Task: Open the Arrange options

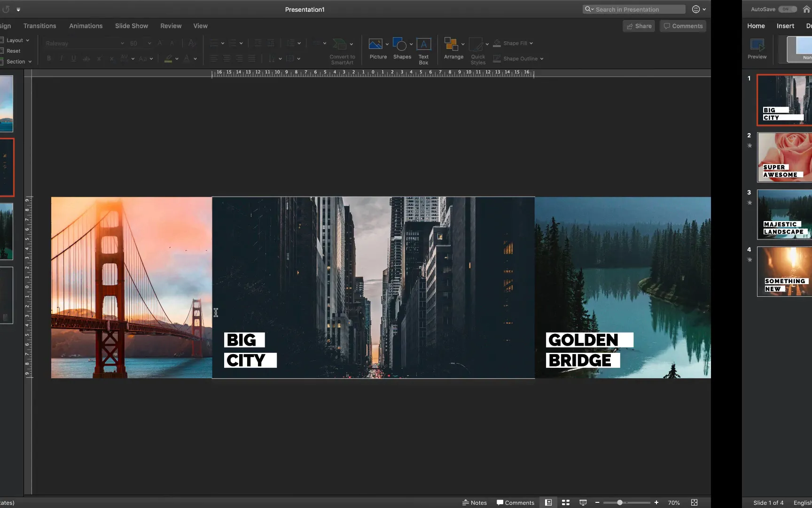Action: (453, 49)
